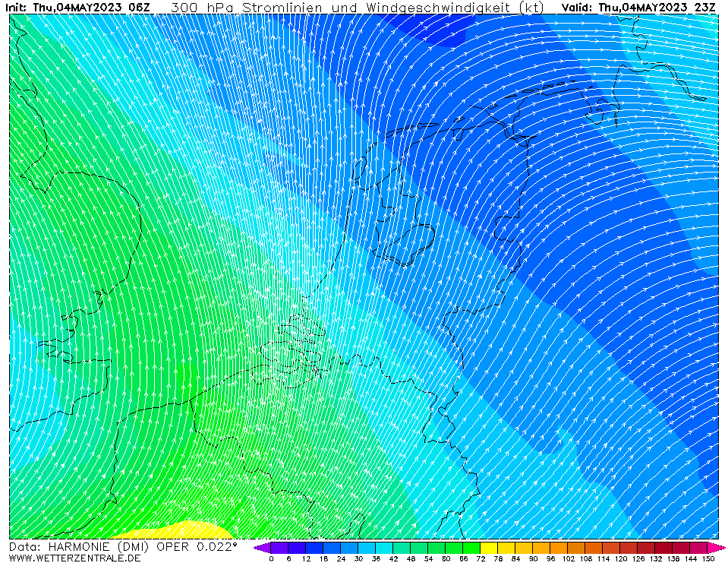Click the purple 0–6 kt legend swatch
Screen dimensions: 728x563
click(279, 548)
